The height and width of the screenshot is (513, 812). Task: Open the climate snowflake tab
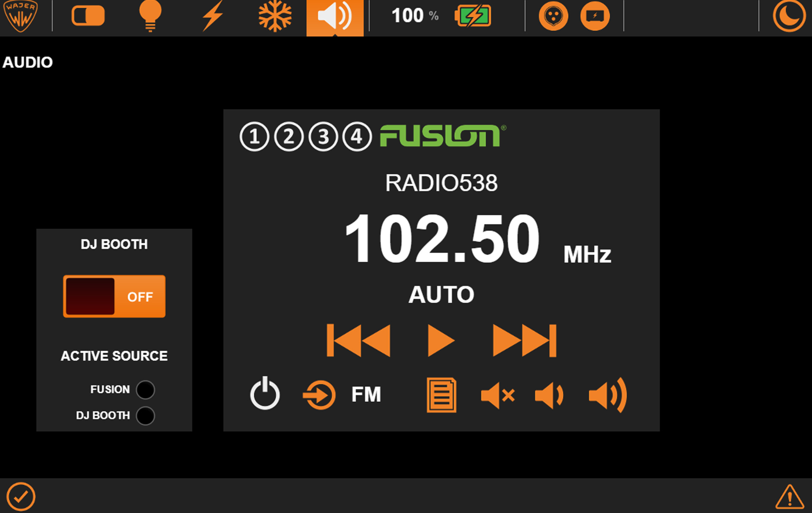coord(275,16)
